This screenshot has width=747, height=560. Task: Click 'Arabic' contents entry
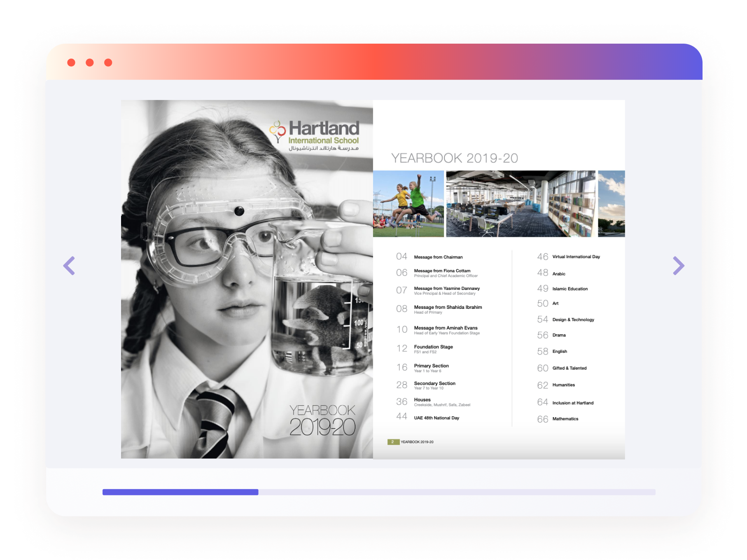(x=559, y=274)
